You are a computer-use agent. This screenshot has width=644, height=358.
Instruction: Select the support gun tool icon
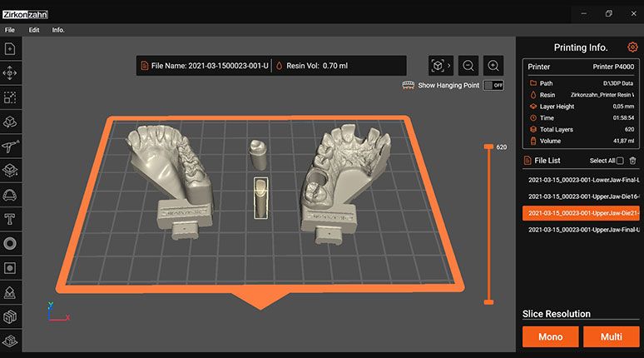(x=10, y=147)
